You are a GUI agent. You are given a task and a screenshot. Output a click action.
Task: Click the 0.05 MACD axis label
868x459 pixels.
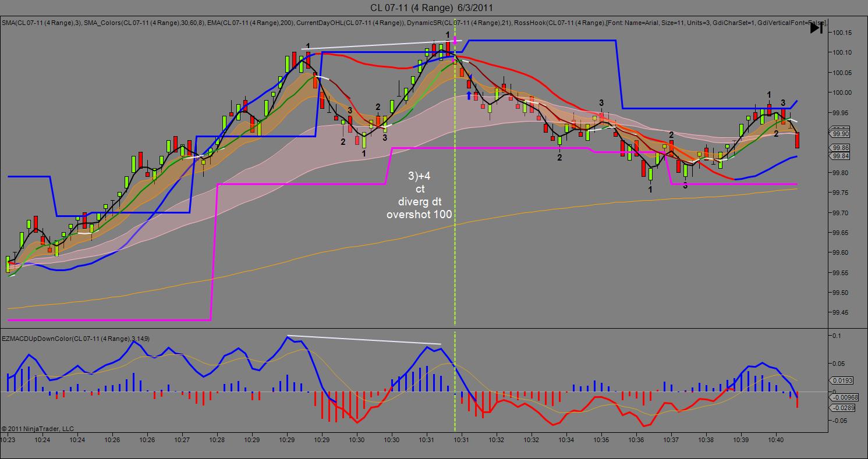(838, 364)
